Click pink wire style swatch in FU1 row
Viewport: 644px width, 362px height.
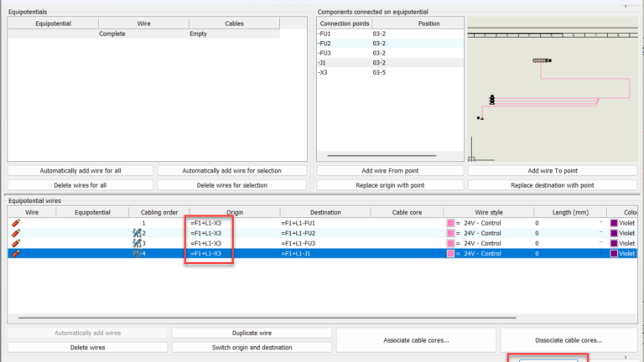pos(450,223)
